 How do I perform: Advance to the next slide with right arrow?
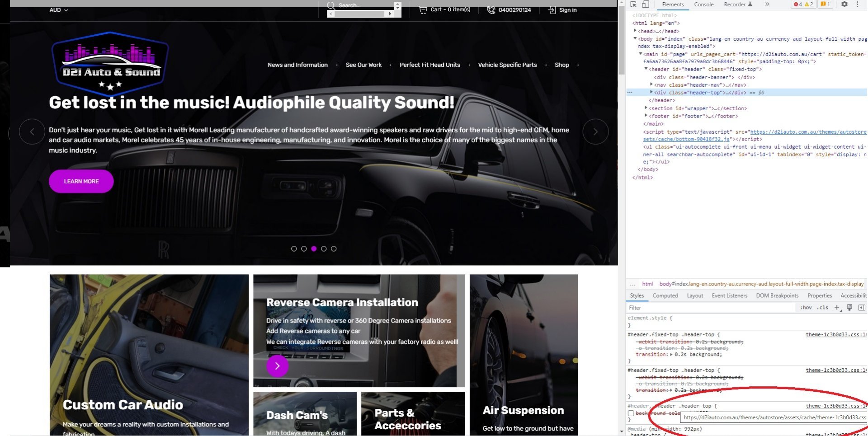[595, 131]
